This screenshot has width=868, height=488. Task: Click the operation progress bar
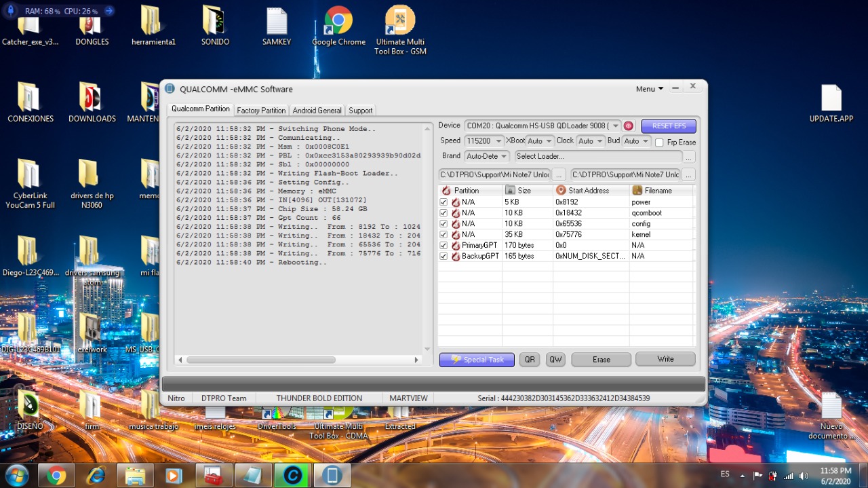tap(434, 383)
